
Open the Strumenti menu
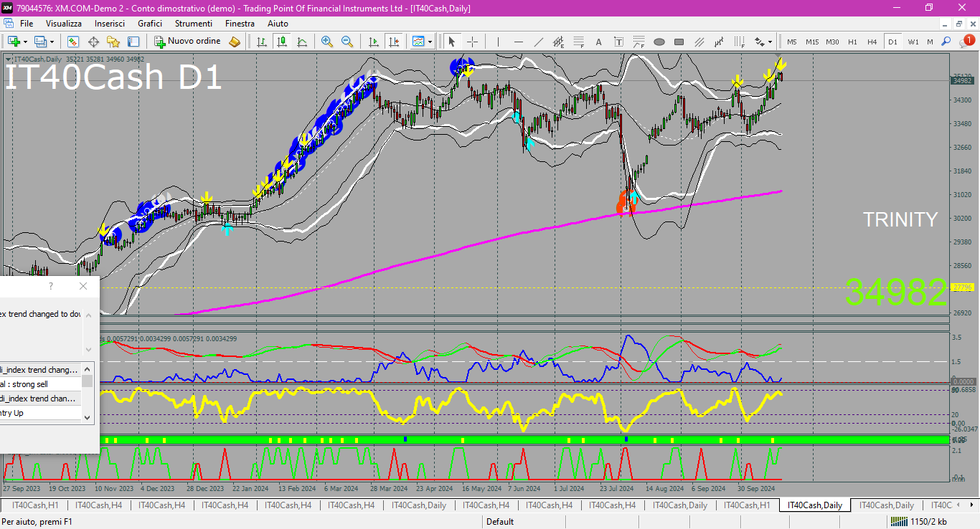click(194, 24)
